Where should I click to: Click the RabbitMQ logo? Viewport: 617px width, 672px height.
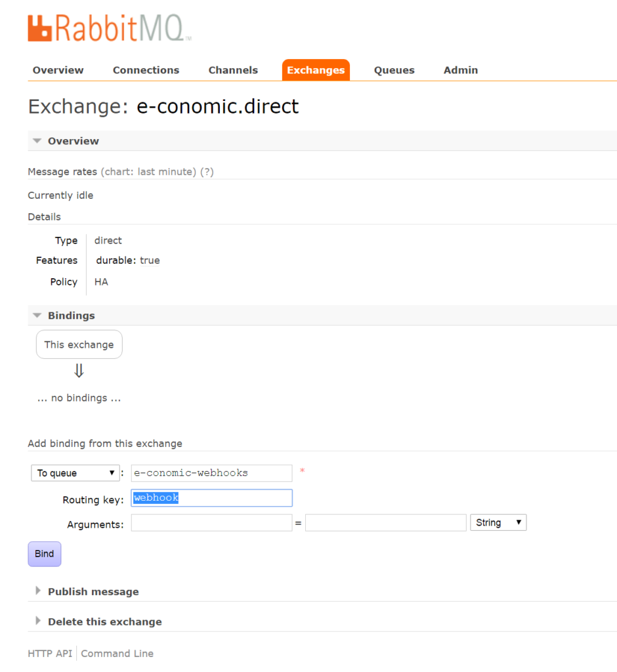[109, 28]
